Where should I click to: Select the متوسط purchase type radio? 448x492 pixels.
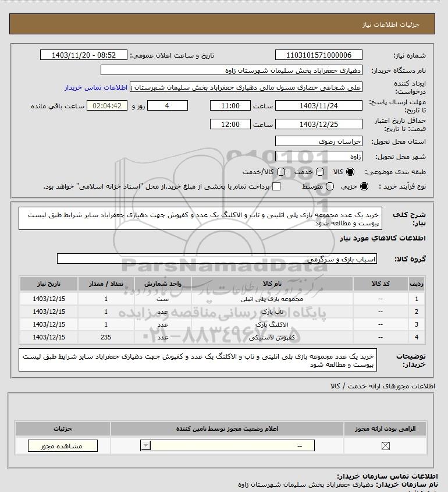(x=329, y=186)
